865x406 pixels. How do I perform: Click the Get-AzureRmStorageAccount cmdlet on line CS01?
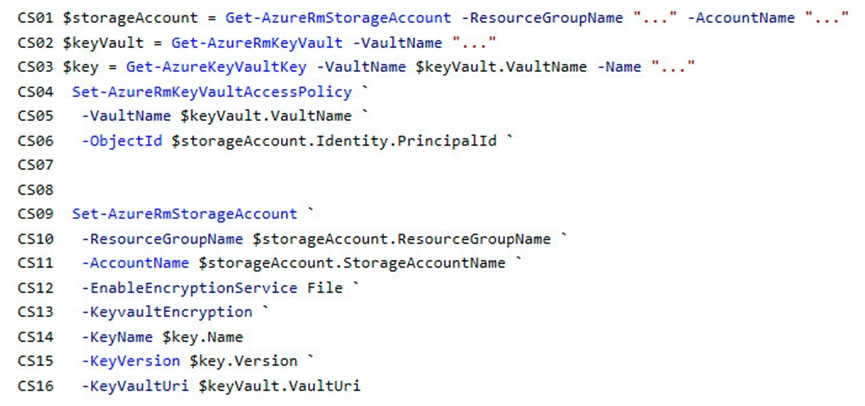[338, 18]
